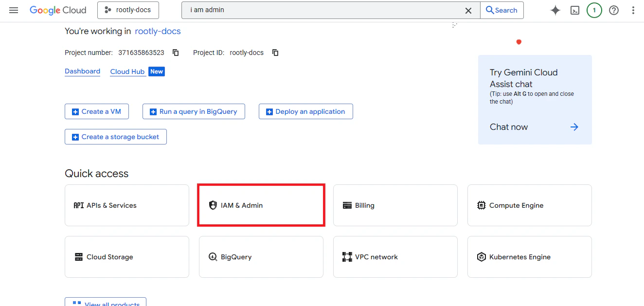The height and width of the screenshot is (306, 644).
Task: Copy the project number
Action: 175,53
